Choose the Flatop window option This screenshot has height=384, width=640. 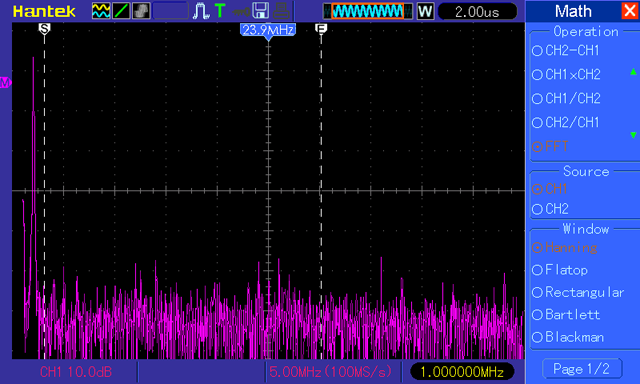click(x=560, y=270)
